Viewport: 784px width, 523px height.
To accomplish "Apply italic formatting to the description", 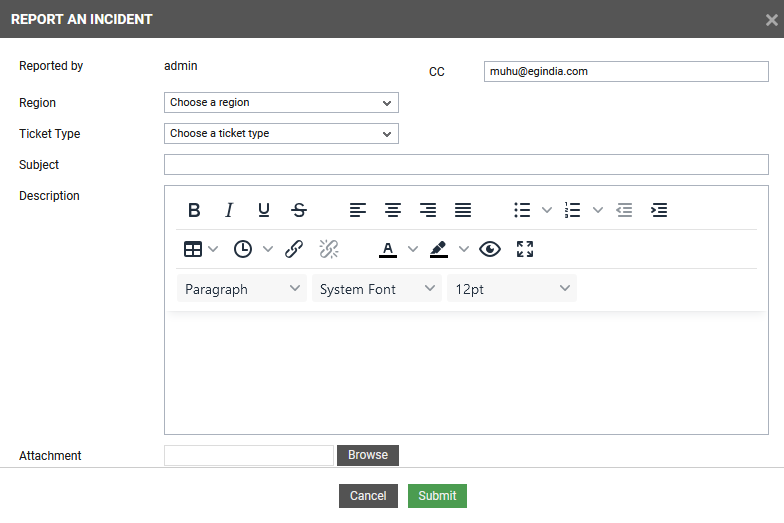I will click(x=229, y=210).
